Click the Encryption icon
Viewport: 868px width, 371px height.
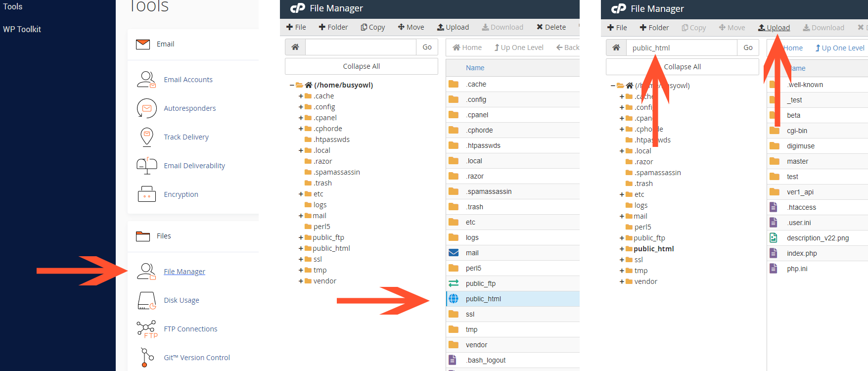point(146,194)
